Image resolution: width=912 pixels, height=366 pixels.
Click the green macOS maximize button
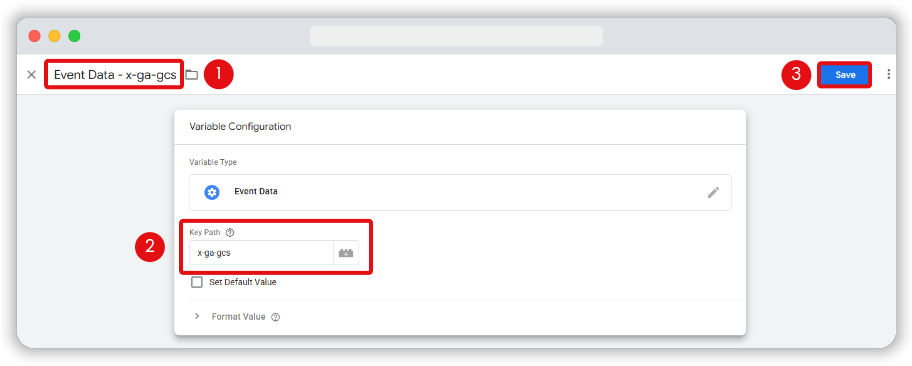(74, 36)
